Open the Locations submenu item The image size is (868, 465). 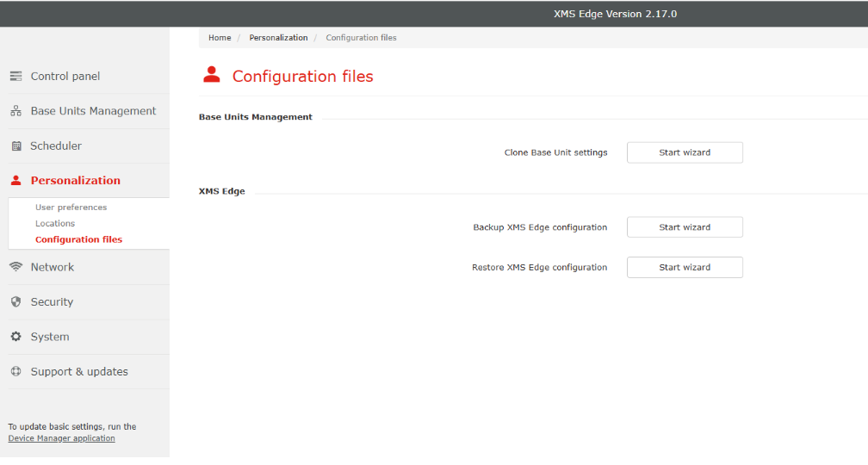click(55, 223)
